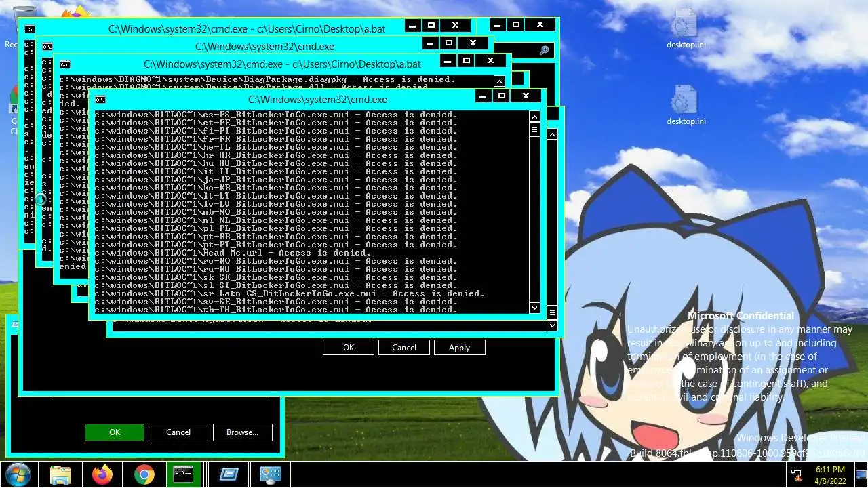The height and width of the screenshot is (488, 868).
Task: Click the Cancel button beside Apply
Action: coord(404,347)
